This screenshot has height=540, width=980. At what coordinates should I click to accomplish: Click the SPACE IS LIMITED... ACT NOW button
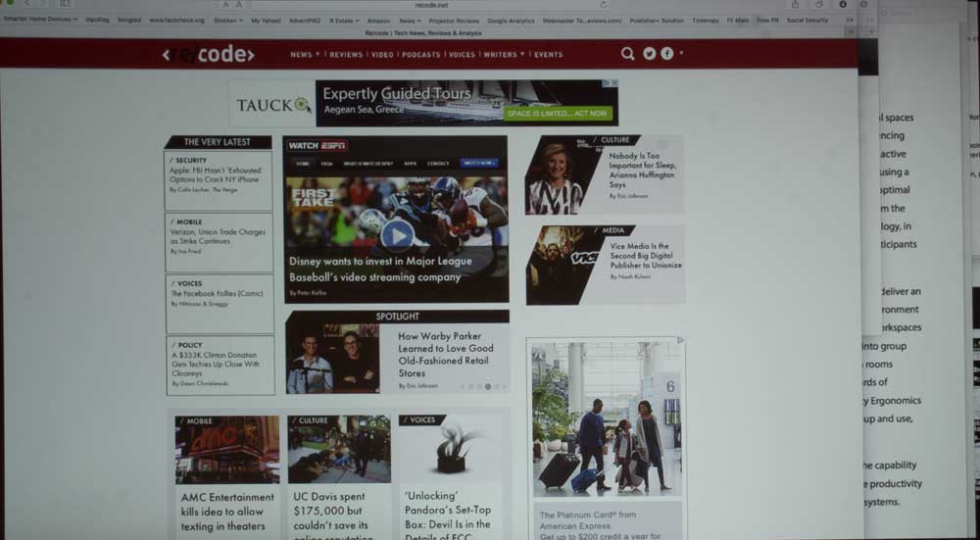(x=558, y=114)
